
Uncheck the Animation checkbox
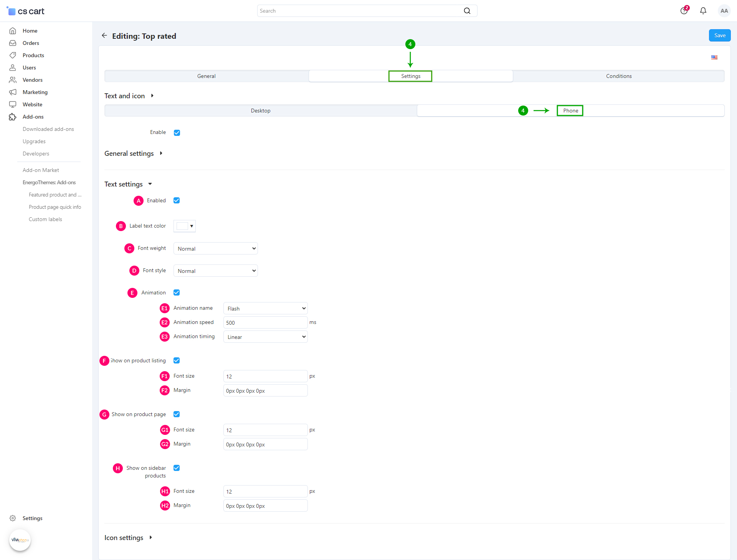click(177, 292)
